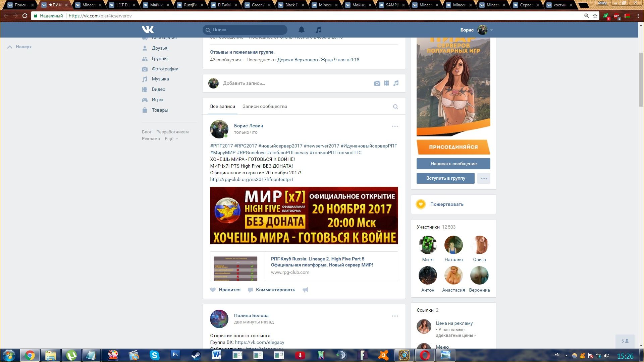Image resolution: width=644 pixels, height=362 pixels.
Task: Bookmark this page with the star icon
Action: (595, 16)
